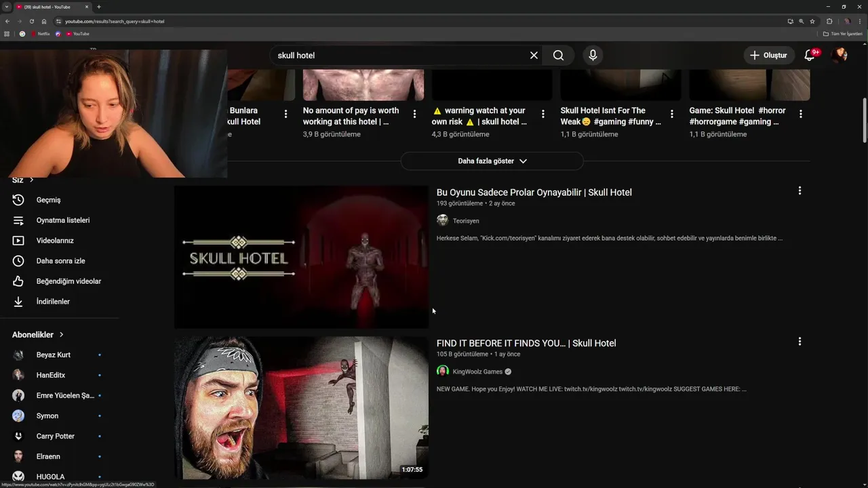868x488 pixels.
Task: Open the Google bookmark icon
Action: [22, 33]
